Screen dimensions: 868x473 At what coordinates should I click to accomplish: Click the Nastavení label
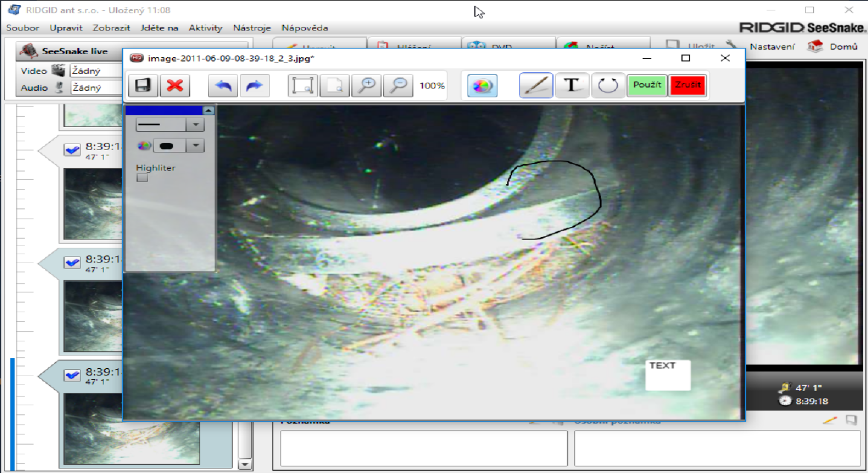click(772, 46)
